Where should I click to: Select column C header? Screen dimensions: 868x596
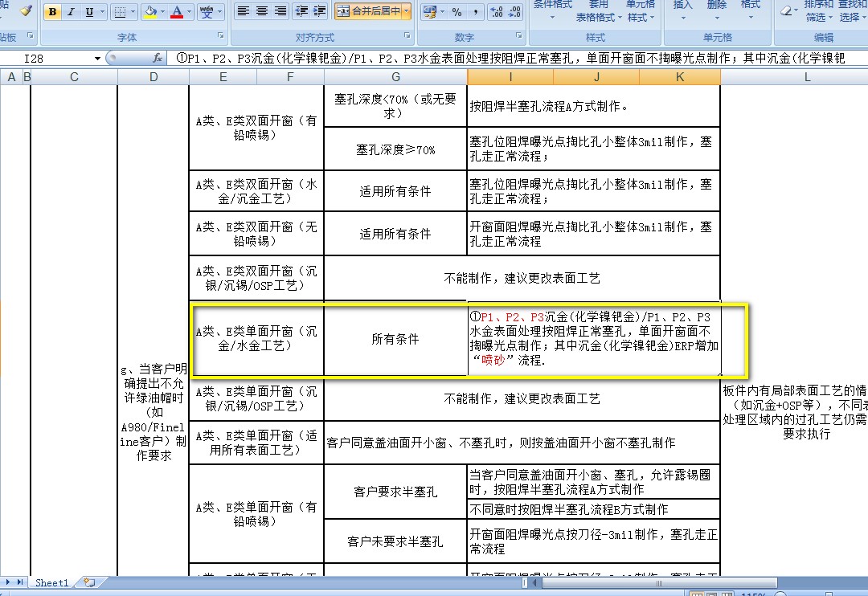pyautogui.click(x=74, y=77)
